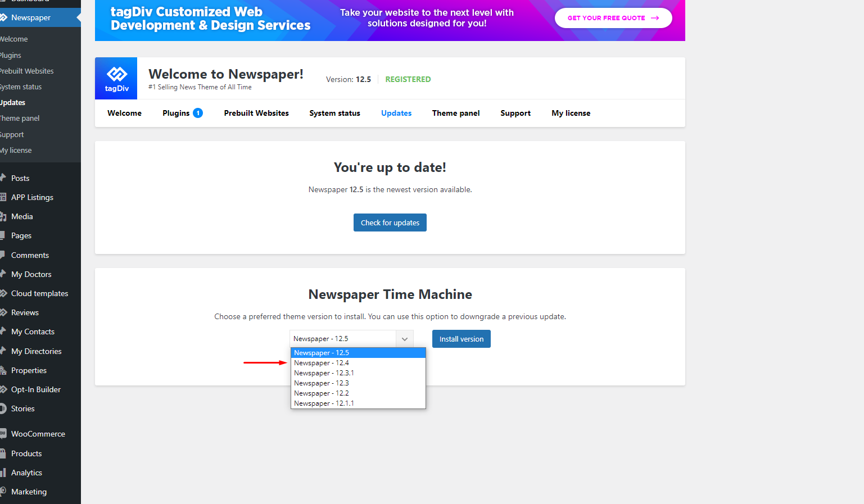Select Newspaper - 12.4 from the list

pos(322,363)
